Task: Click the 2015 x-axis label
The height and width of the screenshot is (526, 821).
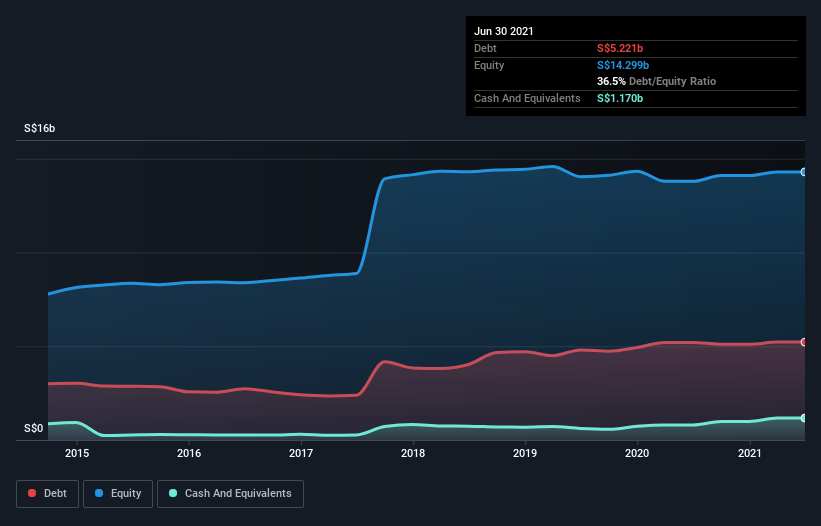Action: (77, 453)
